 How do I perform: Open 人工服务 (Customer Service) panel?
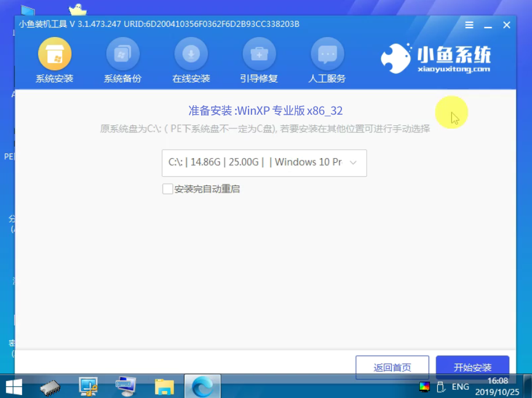tap(327, 59)
